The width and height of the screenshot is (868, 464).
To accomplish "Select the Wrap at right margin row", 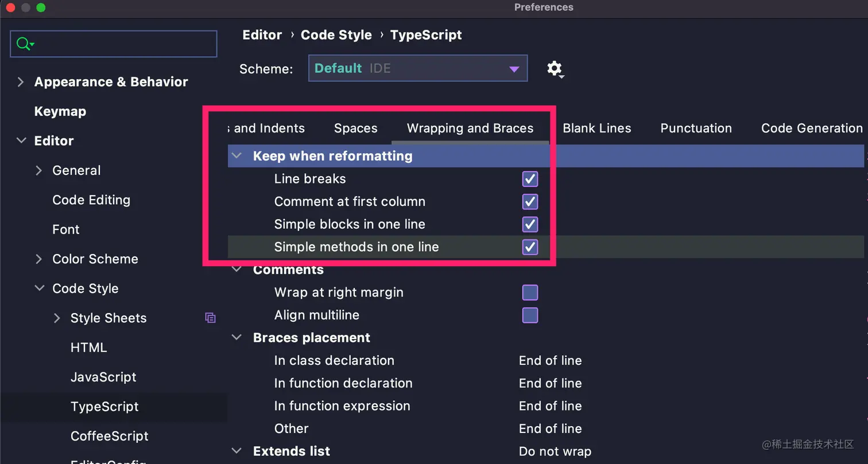I will tap(546, 293).
